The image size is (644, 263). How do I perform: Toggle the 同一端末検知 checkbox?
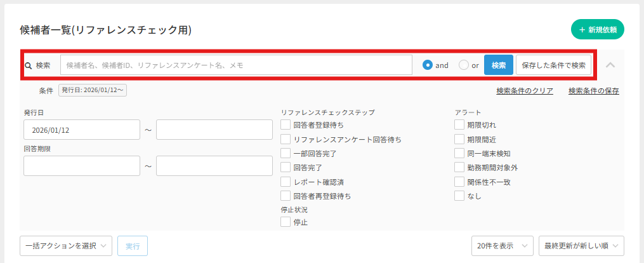click(459, 153)
